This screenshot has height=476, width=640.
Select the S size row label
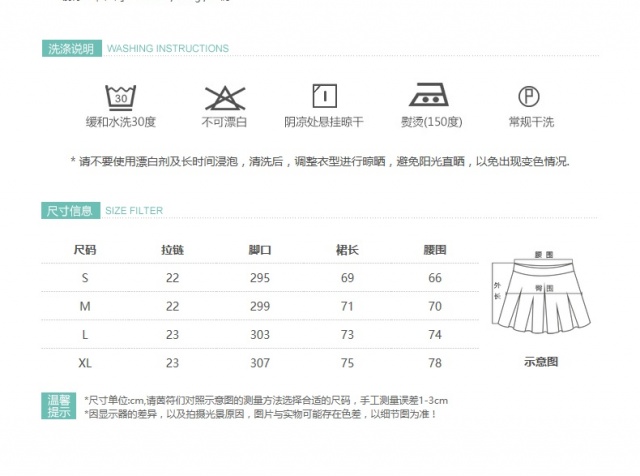click(x=85, y=278)
